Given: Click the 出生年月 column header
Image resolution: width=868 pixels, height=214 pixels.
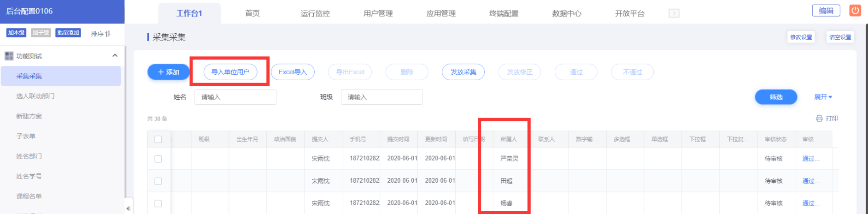Looking at the screenshot, I should pyautogui.click(x=247, y=139).
